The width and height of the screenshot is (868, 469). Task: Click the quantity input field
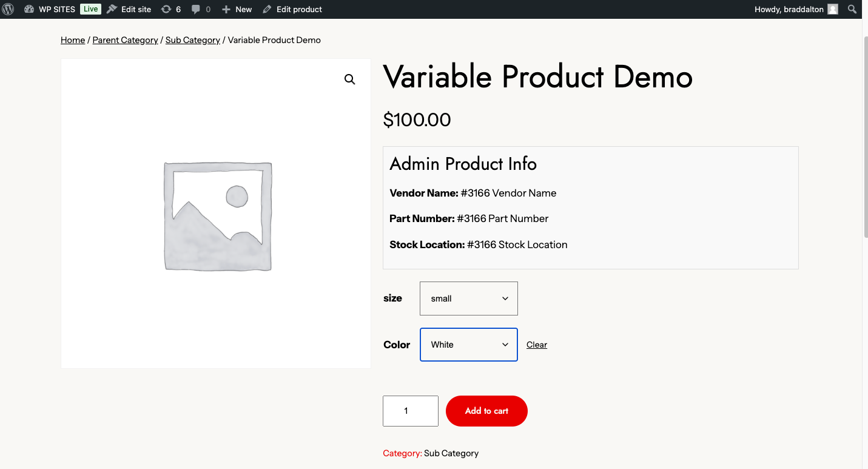point(411,411)
